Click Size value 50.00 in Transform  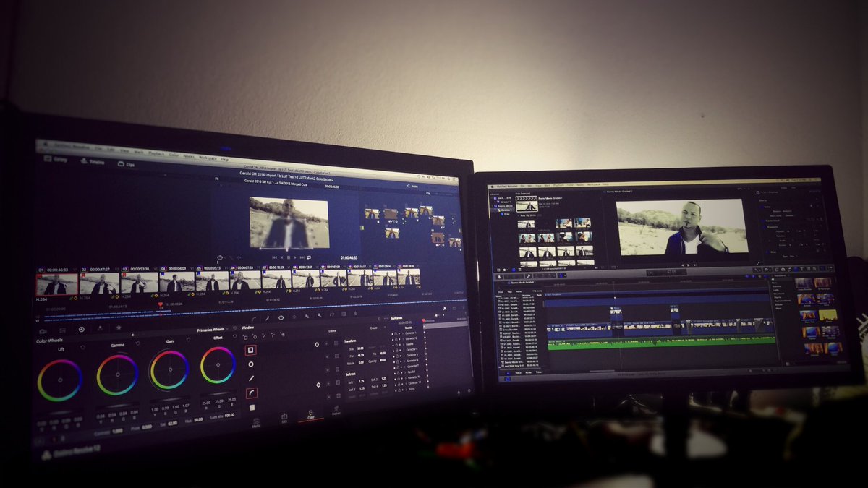[359, 348]
